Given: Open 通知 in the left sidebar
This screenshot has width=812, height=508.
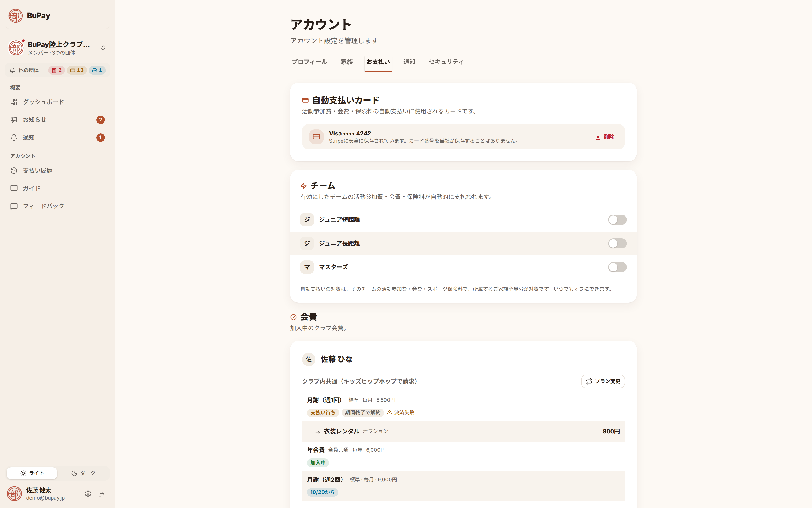Looking at the screenshot, I should (57, 137).
